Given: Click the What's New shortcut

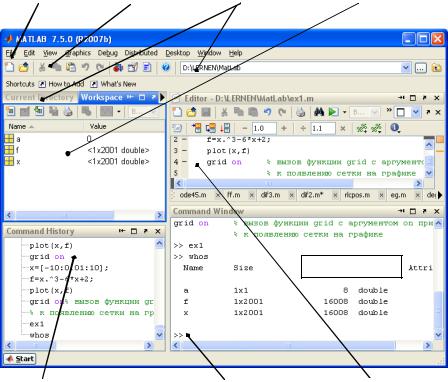Looking at the screenshot, I should point(113,84).
